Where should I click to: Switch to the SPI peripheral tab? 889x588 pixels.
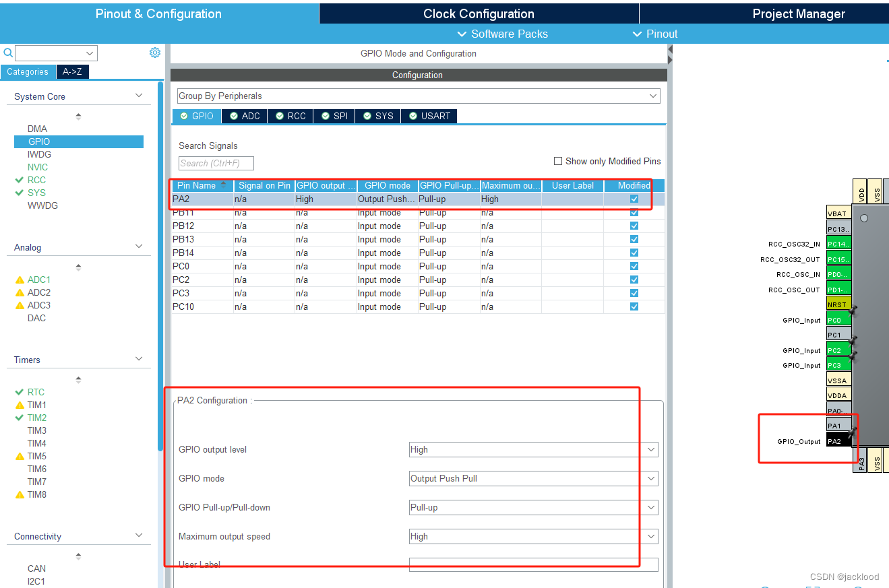click(x=334, y=116)
